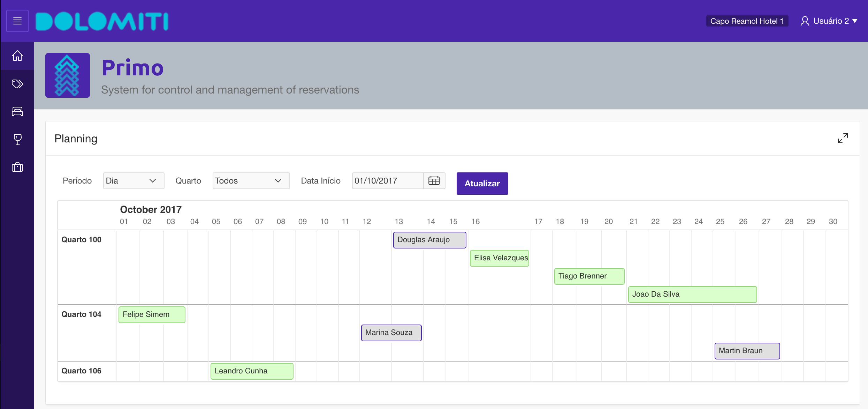Open the tags sidebar icon
Image resolution: width=868 pixels, height=409 pixels.
pyautogui.click(x=17, y=84)
